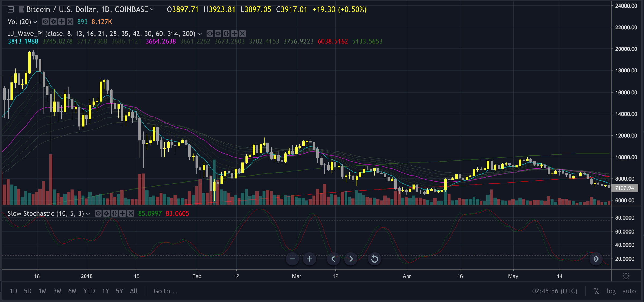The height and width of the screenshot is (302, 644).
Task: Open the Slow Stochastic dropdown chevron
Action: coord(88,214)
